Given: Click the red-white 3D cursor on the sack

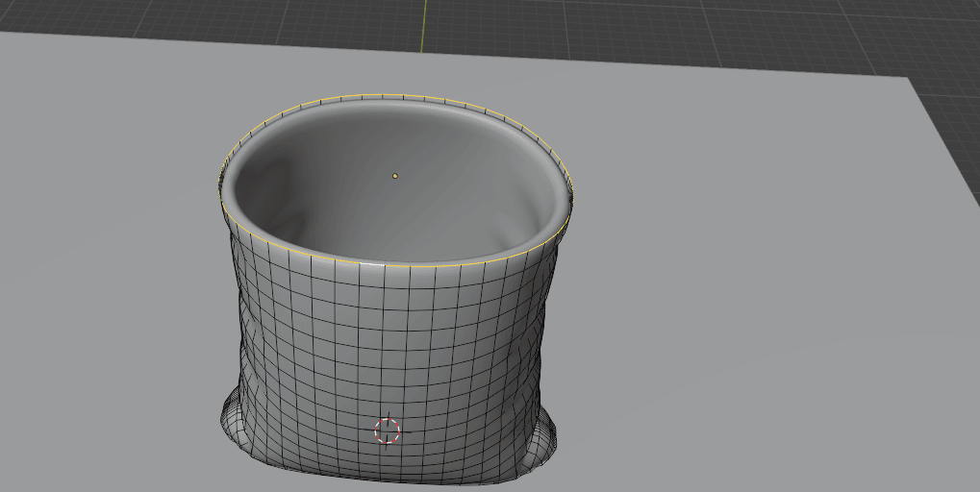Looking at the screenshot, I should pos(387,430).
